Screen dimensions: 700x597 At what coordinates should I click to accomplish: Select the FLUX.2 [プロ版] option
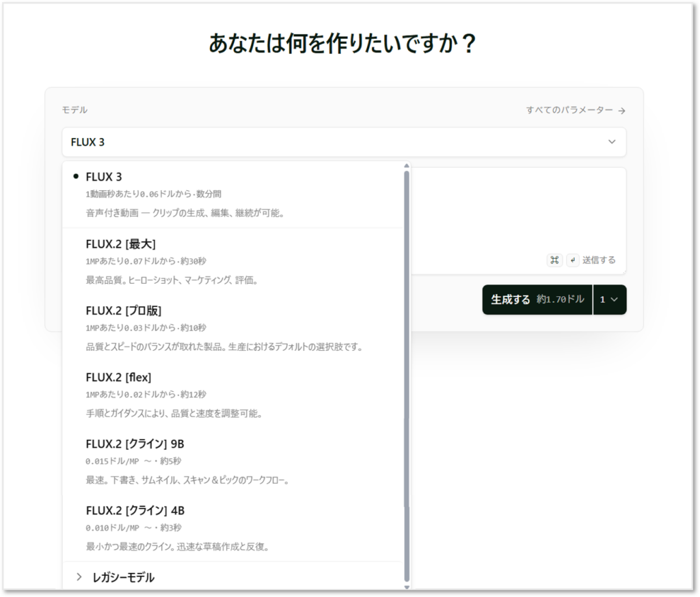point(232,328)
